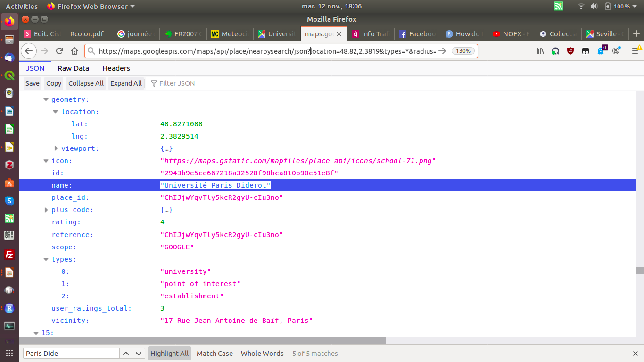The image size is (644, 362).
Task: Open the Firefox hamburger menu
Action: [x=636, y=50]
